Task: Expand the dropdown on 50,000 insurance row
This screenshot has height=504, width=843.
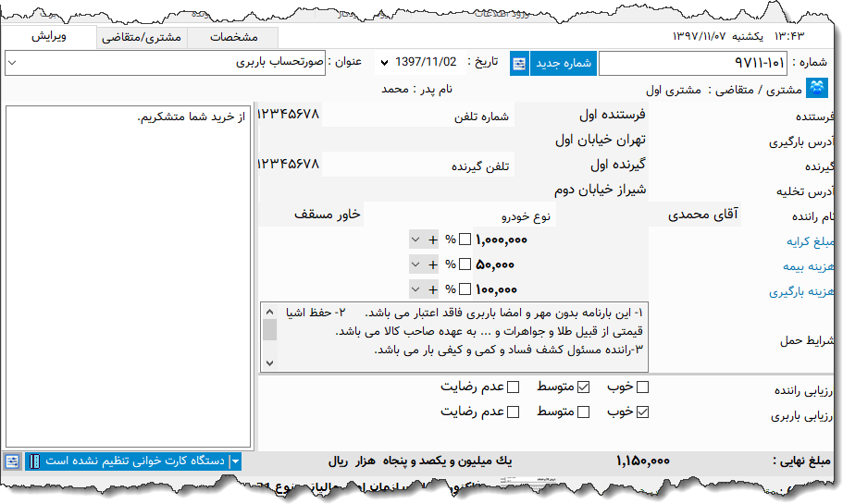Action: point(415,264)
